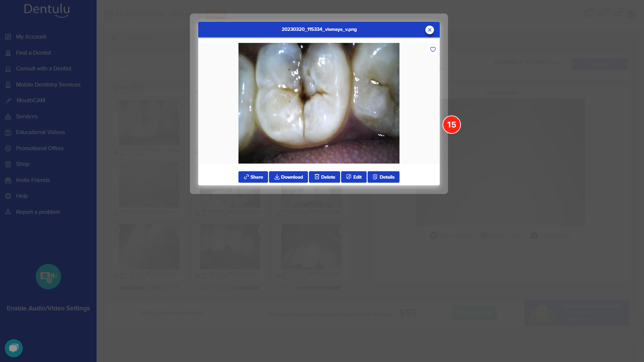644x362 pixels.
Task: Click the Consult with a Dentist icon
Action: click(8, 69)
